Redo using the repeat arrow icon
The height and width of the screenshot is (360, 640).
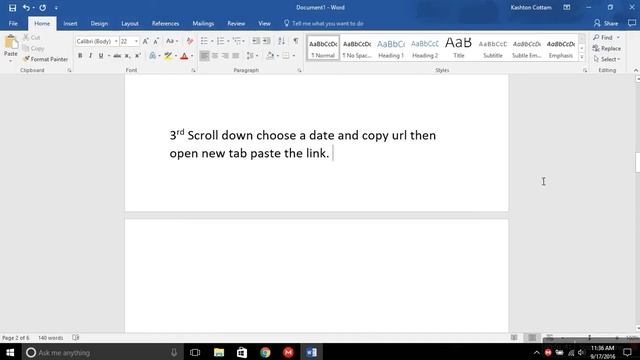point(42,8)
